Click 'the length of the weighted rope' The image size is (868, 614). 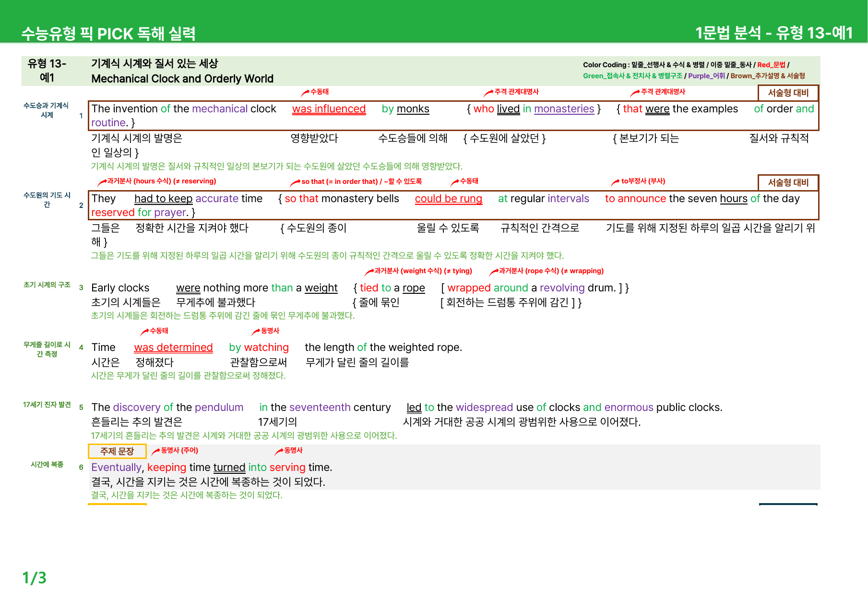(382, 348)
